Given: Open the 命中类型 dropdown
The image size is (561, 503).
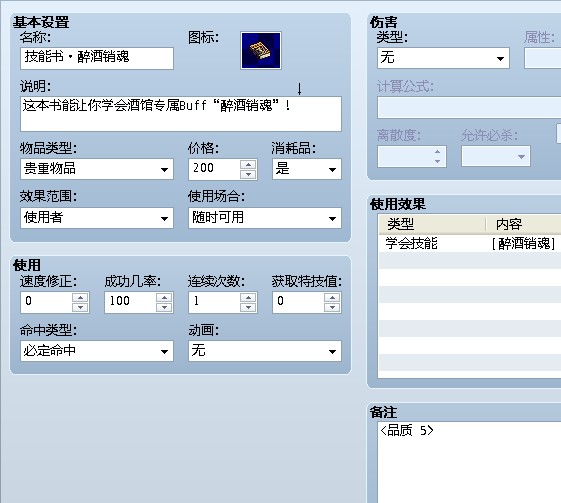Looking at the screenshot, I should (97, 351).
